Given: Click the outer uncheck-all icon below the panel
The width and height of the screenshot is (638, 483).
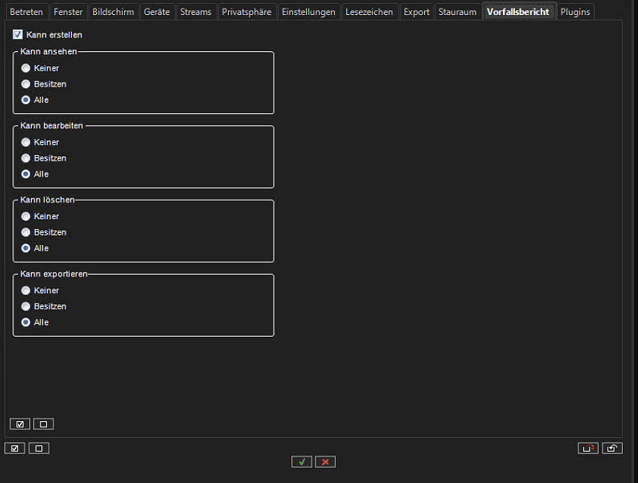Looking at the screenshot, I should pos(39,448).
